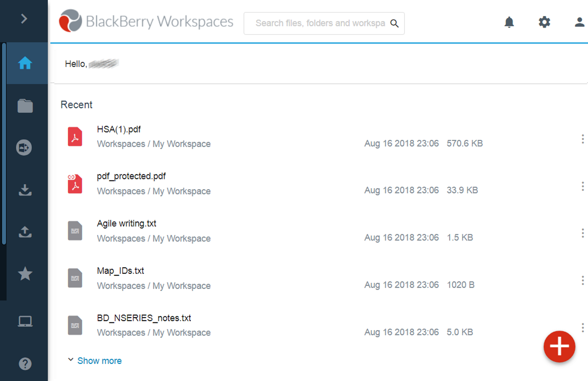Open the upload tray sidebar icon
The width and height of the screenshot is (588, 381).
(x=25, y=232)
